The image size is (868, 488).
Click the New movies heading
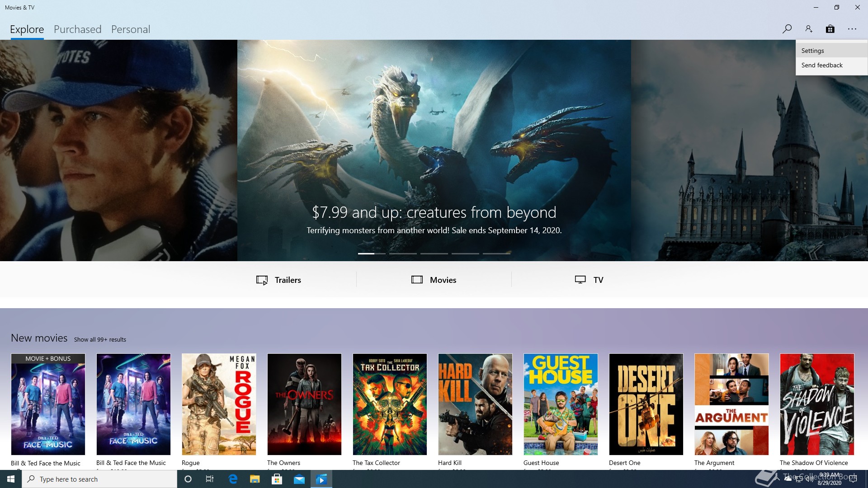[x=39, y=338]
